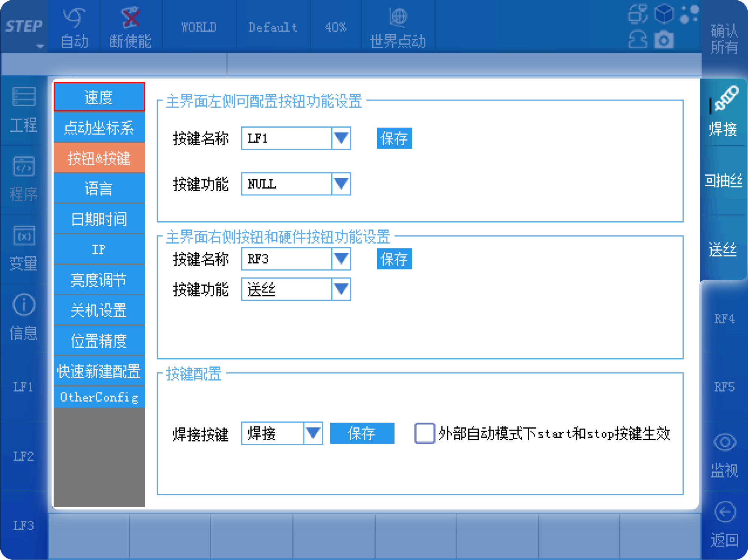Open the 工程 project panel
The height and width of the screenshot is (560, 748).
(24, 110)
